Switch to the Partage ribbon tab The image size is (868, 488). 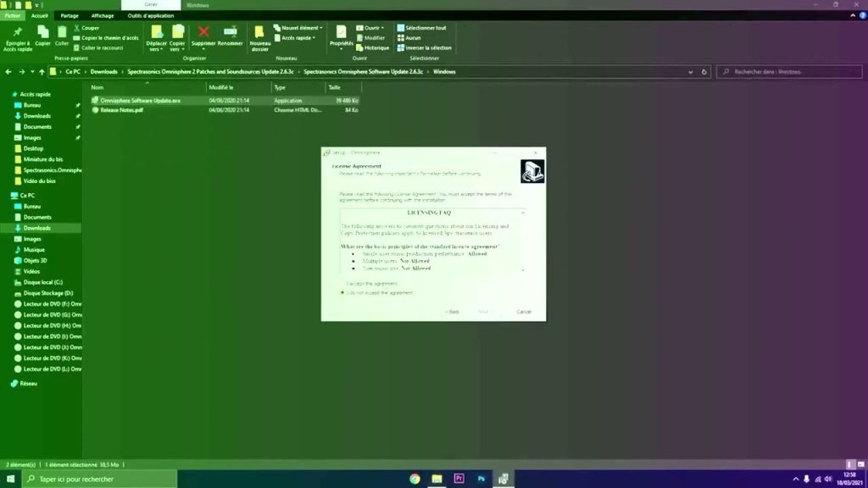click(x=70, y=15)
